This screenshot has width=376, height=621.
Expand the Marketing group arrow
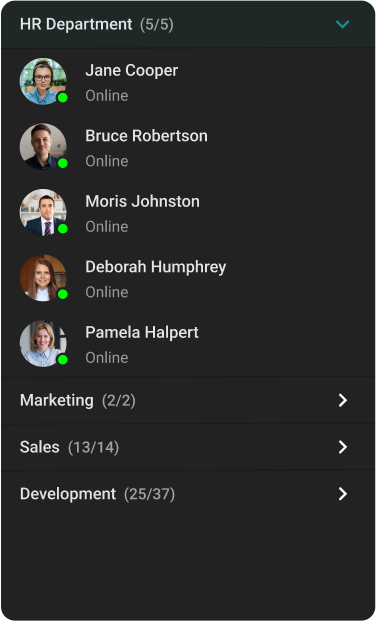(343, 400)
